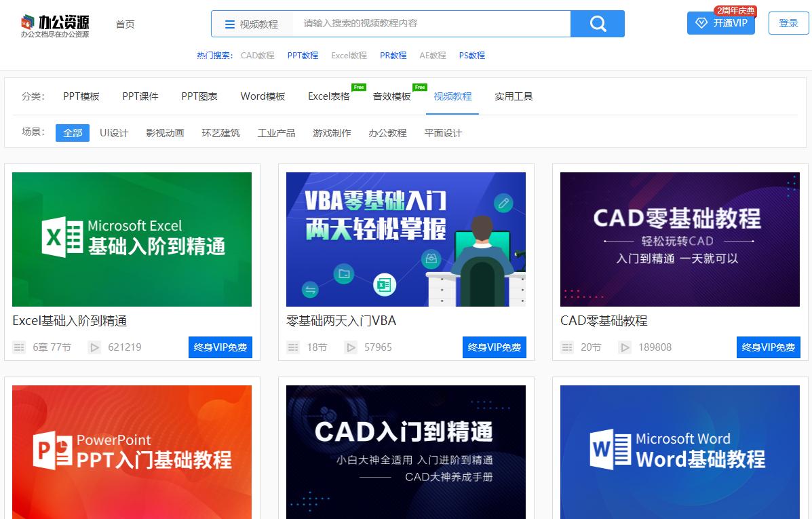Click the hamburger icon inside the search bar
This screenshot has width=812, height=519.
pos(229,23)
